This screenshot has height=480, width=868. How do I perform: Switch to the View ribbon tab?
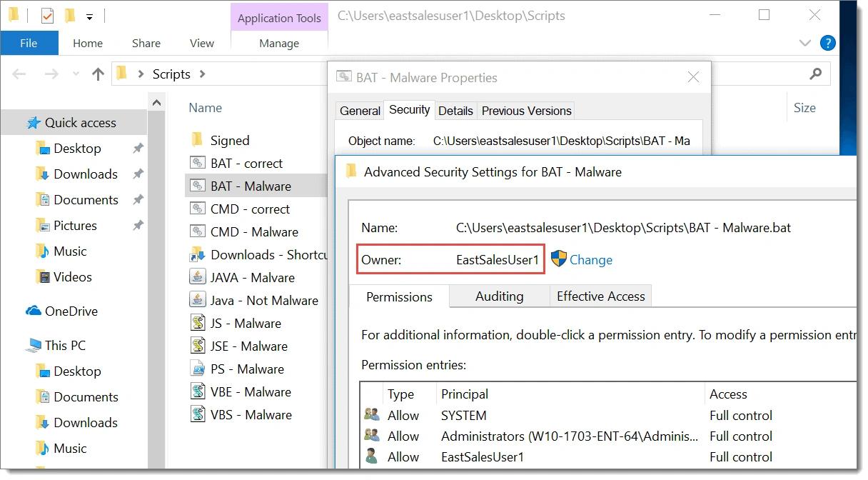[202, 43]
